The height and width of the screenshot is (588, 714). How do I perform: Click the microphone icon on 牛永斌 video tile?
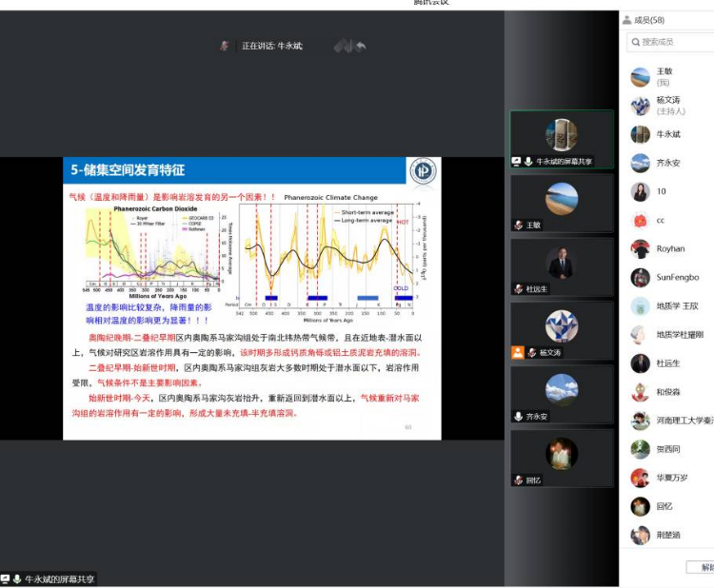[x=528, y=162]
